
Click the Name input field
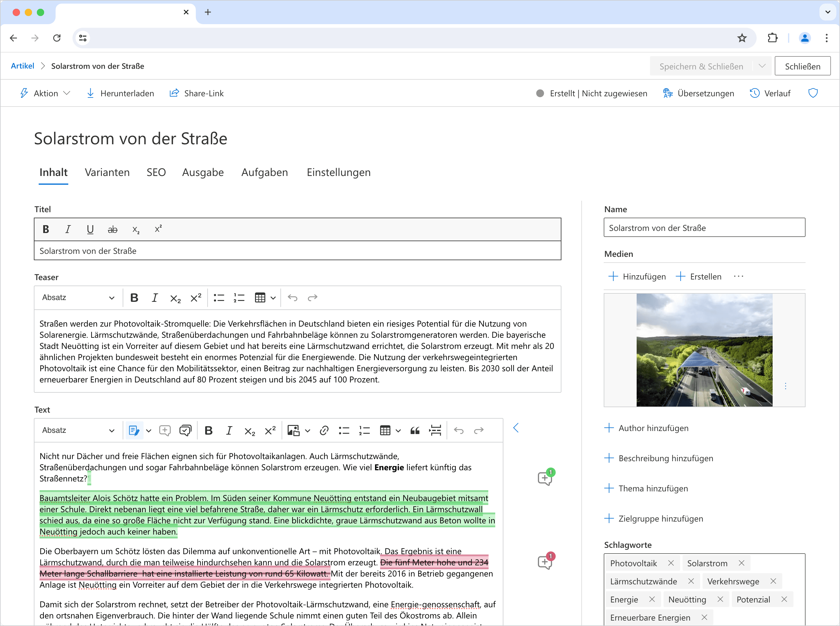tap(704, 228)
